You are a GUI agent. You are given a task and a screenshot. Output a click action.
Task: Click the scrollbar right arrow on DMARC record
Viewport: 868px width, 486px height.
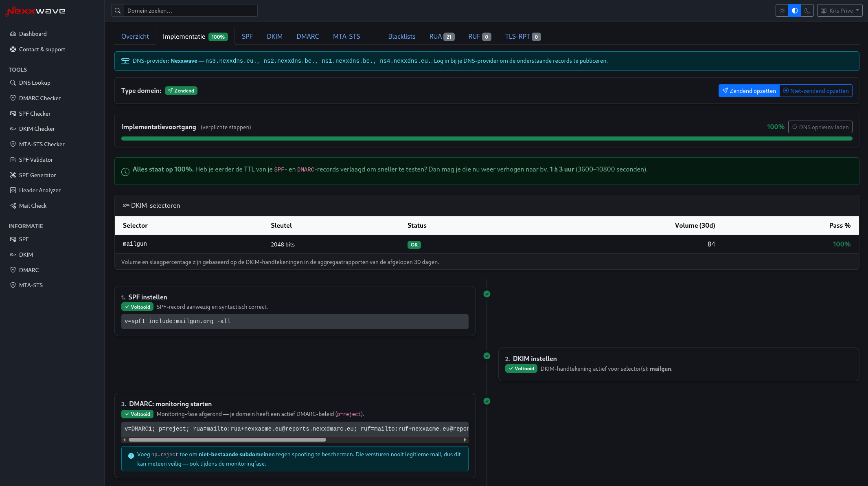coord(465,440)
